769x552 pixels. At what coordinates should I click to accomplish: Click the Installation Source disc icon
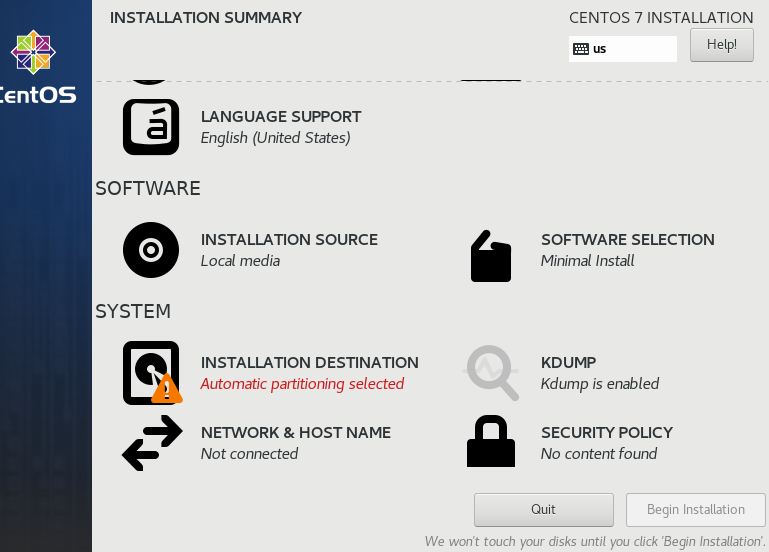(151, 250)
